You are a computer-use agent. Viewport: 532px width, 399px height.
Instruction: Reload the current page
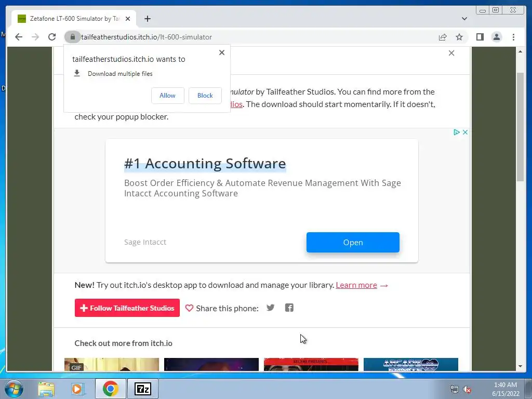[52, 37]
